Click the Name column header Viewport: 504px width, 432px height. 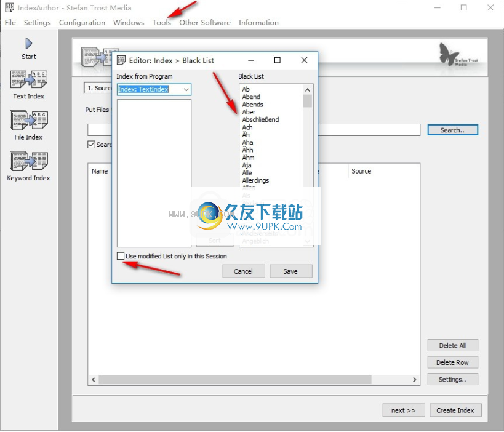tap(100, 171)
